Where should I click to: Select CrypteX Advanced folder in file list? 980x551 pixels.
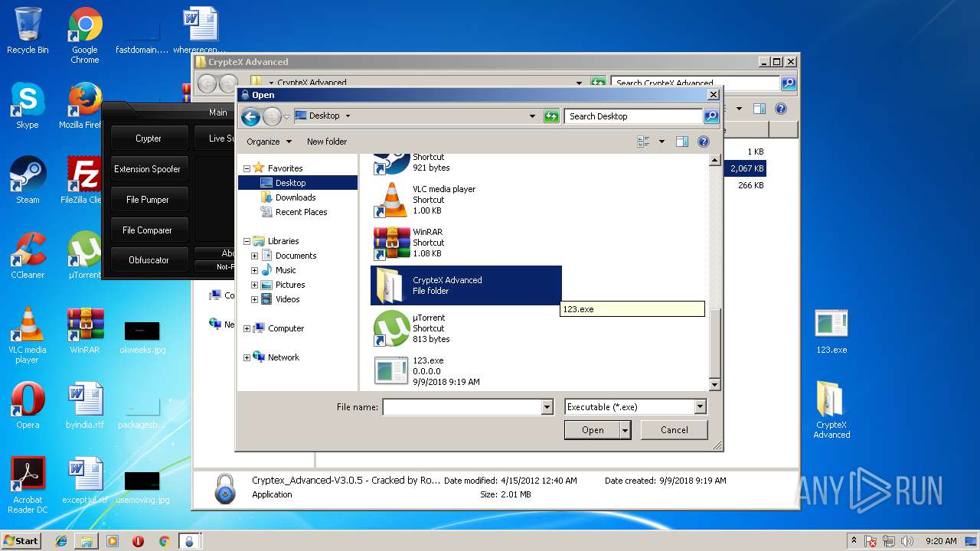(465, 285)
